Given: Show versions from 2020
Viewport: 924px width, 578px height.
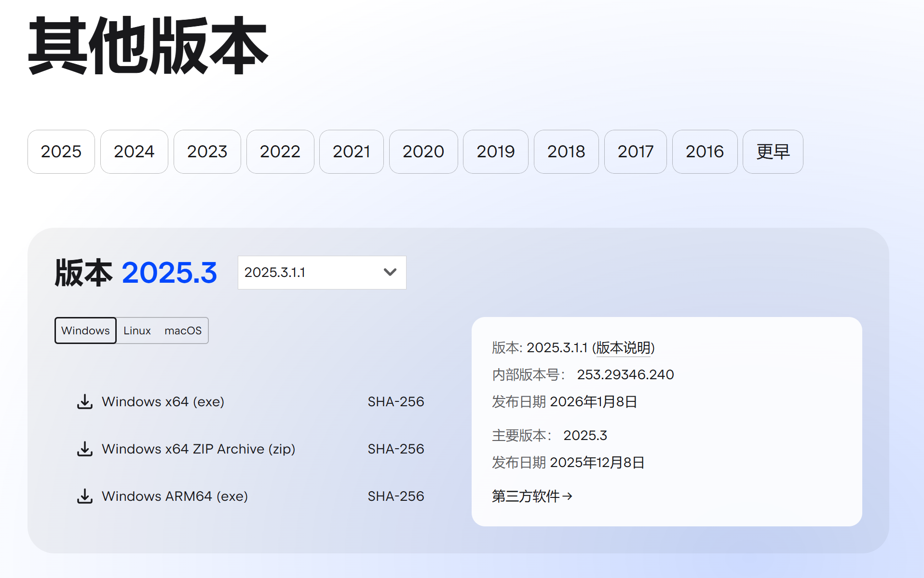Looking at the screenshot, I should pos(423,151).
